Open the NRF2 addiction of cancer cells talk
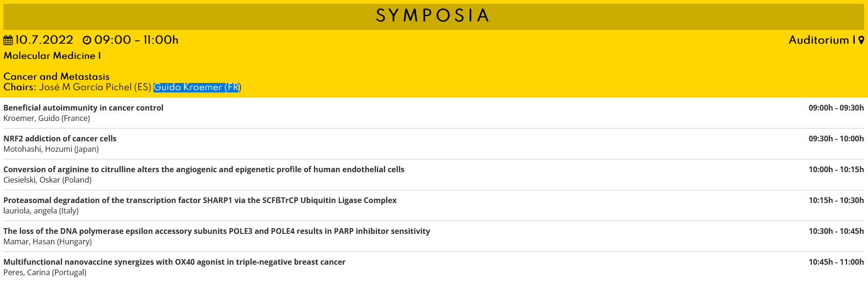 [x=60, y=139]
